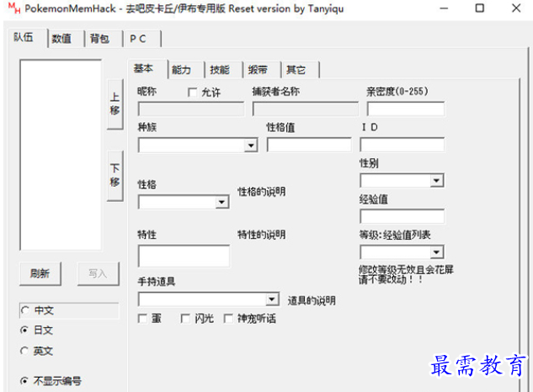Expand the 手持道具 held item dropdown
The width and height of the screenshot is (533, 392).
[271, 299]
